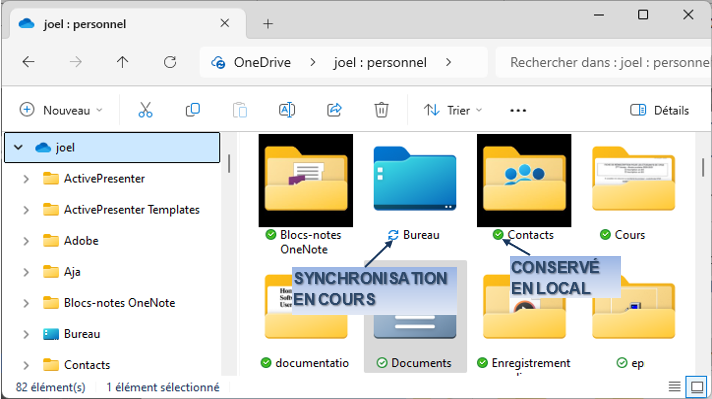
Task: Click the Rename icon
Action: (x=287, y=110)
